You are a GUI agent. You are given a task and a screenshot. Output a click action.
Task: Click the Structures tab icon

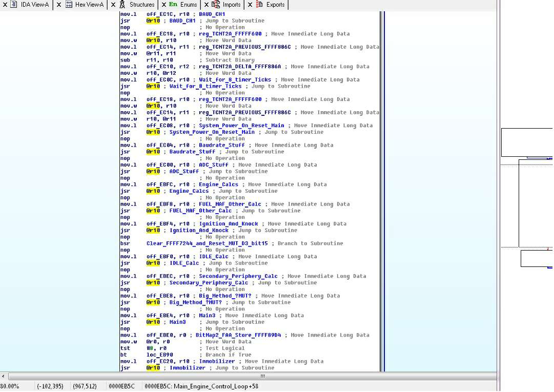(x=122, y=5)
